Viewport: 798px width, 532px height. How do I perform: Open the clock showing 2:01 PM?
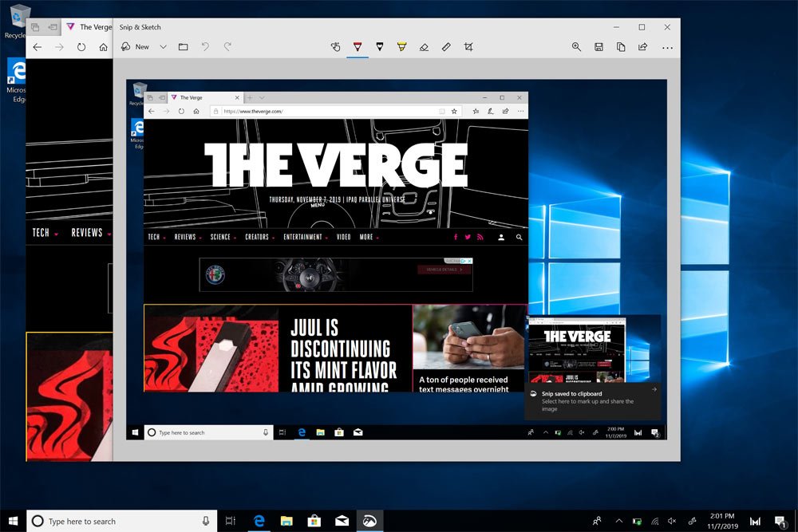tap(722, 521)
